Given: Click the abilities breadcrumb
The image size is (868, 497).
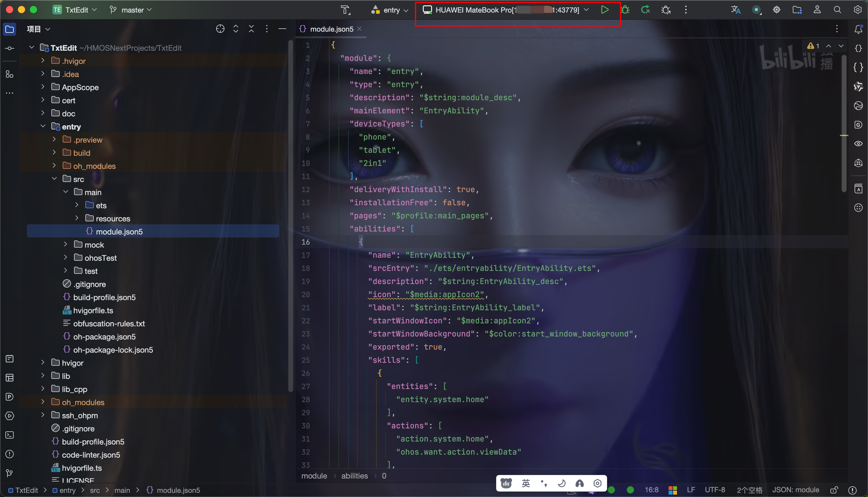Looking at the screenshot, I should [x=354, y=476].
